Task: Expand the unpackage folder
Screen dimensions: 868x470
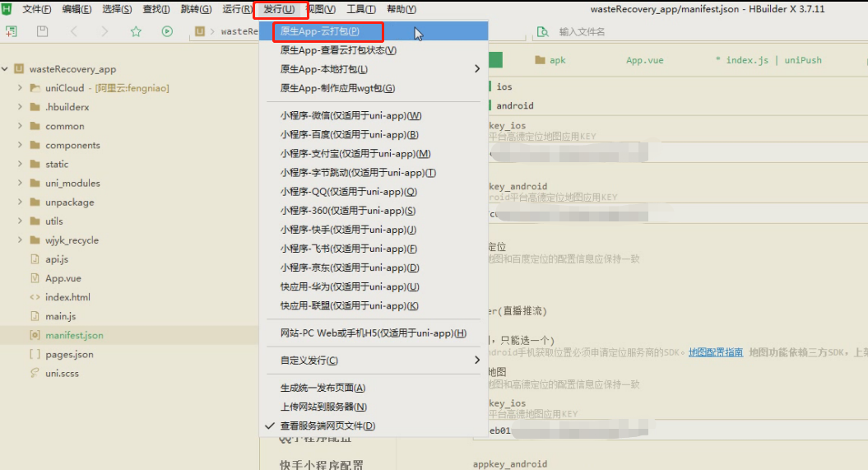Action: pos(20,202)
